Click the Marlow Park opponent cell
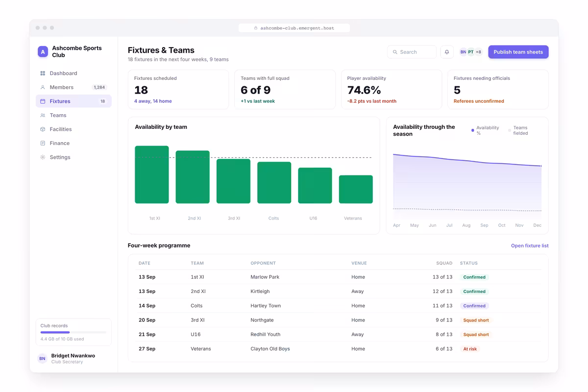The height and width of the screenshot is (392, 588). pyautogui.click(x=265, y=277)
